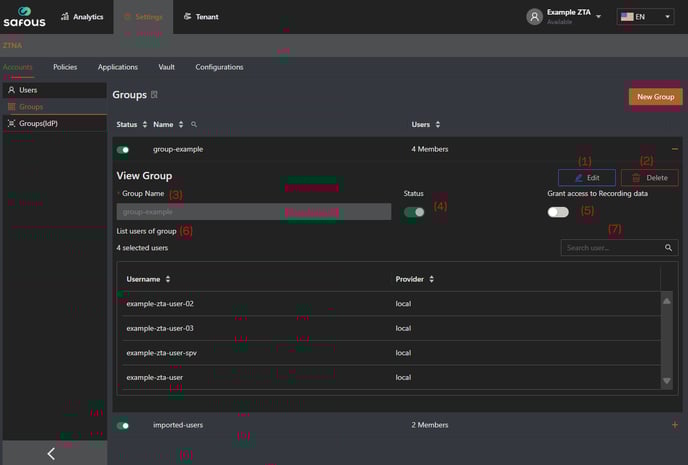Image resolution: width=688 pixels, height=465 pixels.
Task: Collapse the left sidebar with arrow
Action: click(x=52, y=453)
